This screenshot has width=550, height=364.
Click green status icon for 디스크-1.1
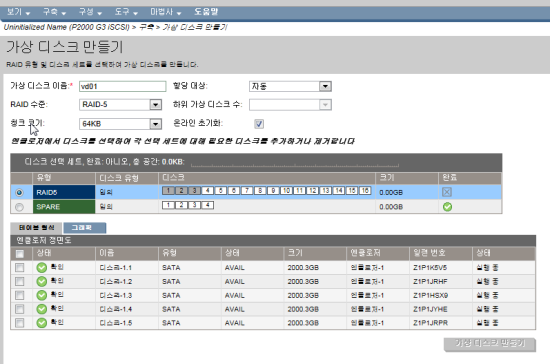[41, 268]
